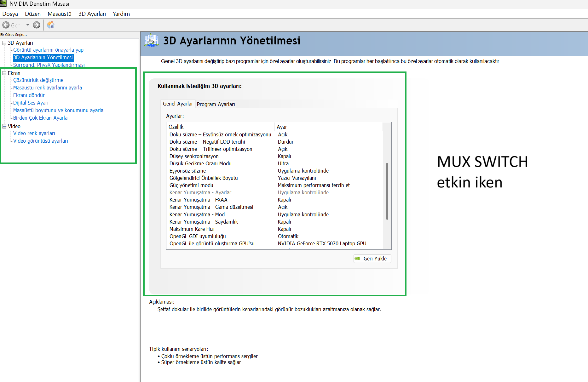Click Maksimum performansı tercih et value

coord(314,185)
